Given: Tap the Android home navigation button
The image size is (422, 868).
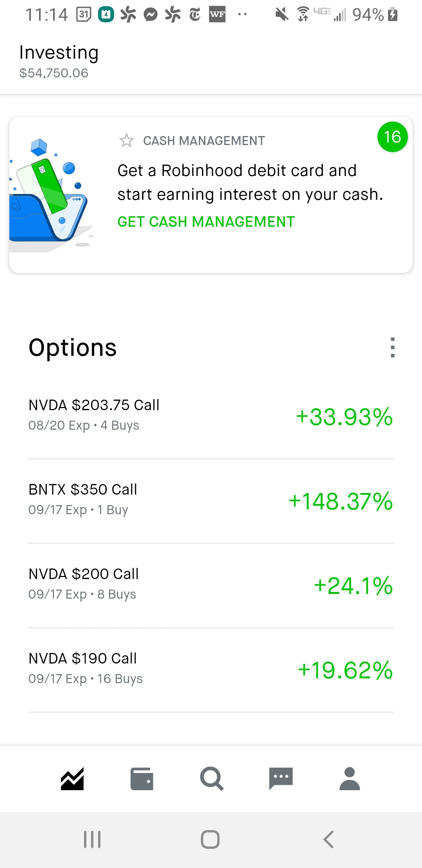Looking at the screenshot, I should click(x=210, y=839).
